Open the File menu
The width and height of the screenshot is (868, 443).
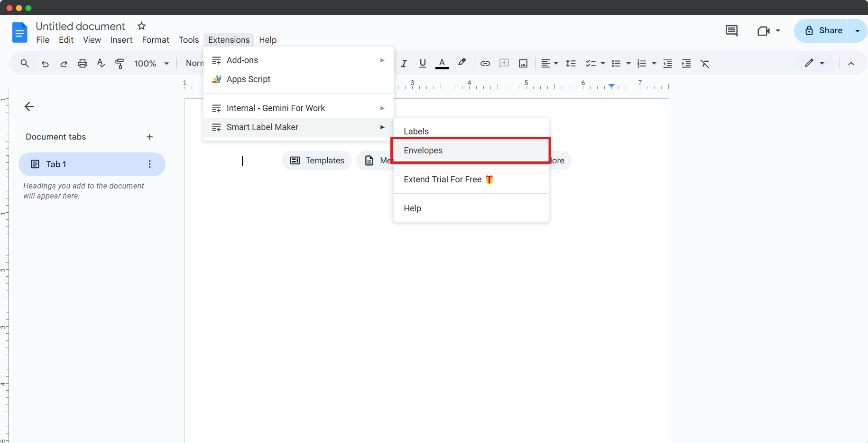click(43, 40)
